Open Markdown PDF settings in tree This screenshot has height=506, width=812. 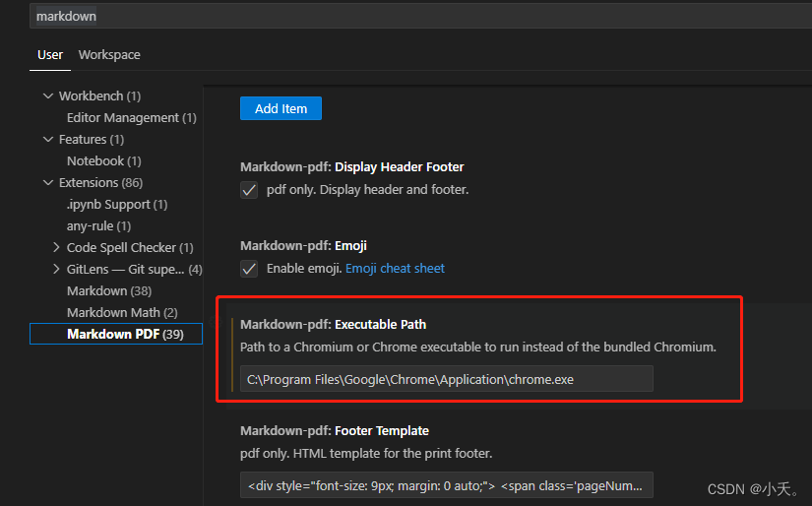[116, 334]
